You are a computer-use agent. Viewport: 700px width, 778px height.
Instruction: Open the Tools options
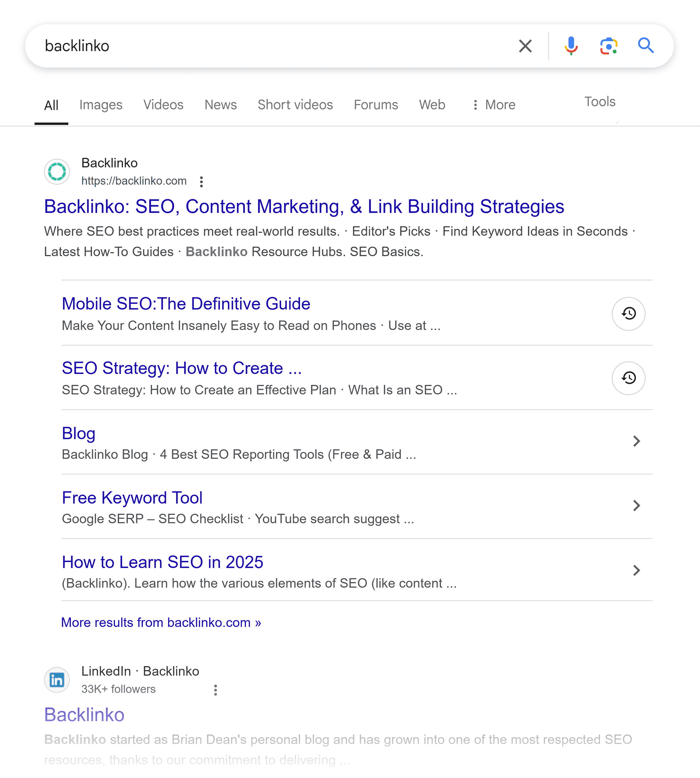coord(600,102)
